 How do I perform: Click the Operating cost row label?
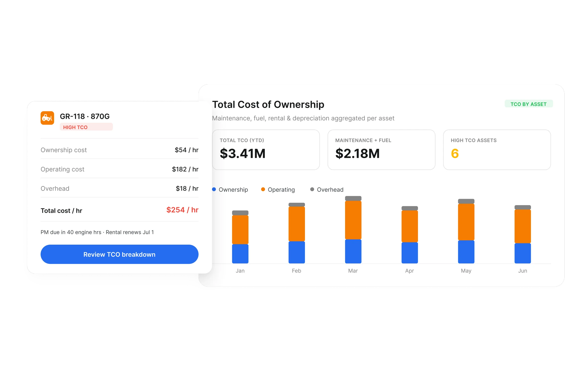(62, 169)
